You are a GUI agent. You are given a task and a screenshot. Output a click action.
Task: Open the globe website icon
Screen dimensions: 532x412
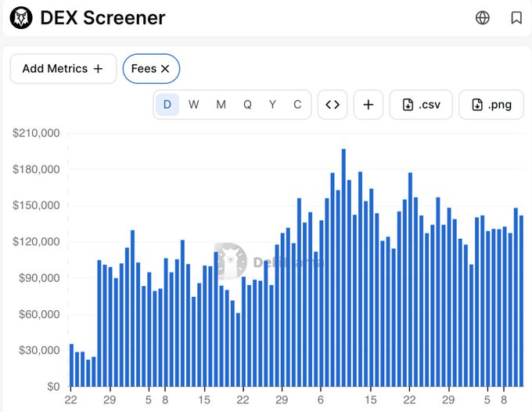[482, 18]
